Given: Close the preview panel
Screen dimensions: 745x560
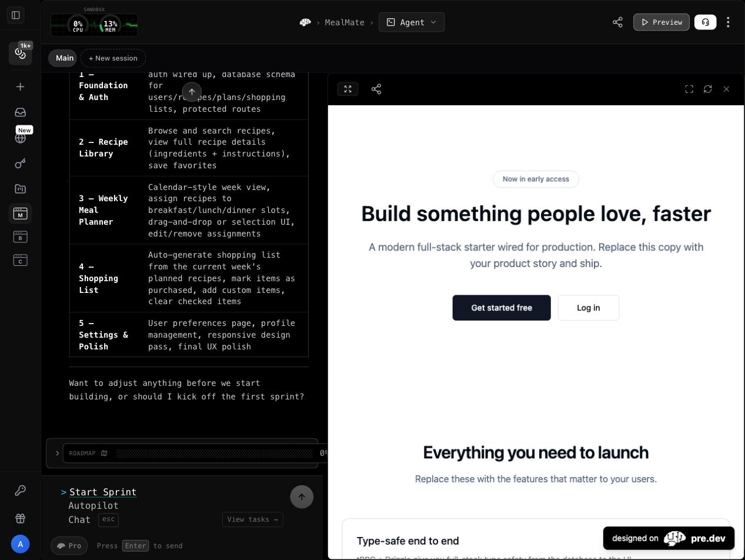Looking at the screenshot, I should tap(727, 89).
